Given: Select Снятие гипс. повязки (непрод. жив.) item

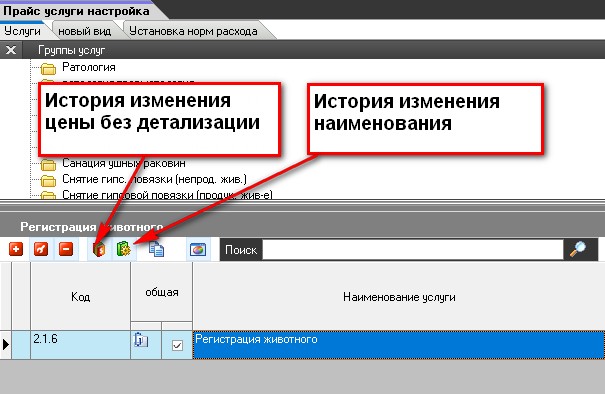Looking at the screenshot, I should pyautogui.click(x=154, y=179).
